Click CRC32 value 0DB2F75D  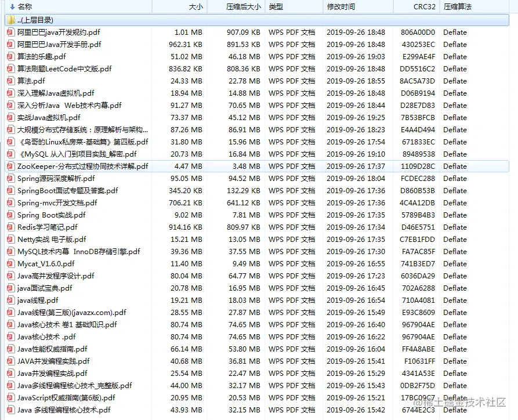click(418, 386)
